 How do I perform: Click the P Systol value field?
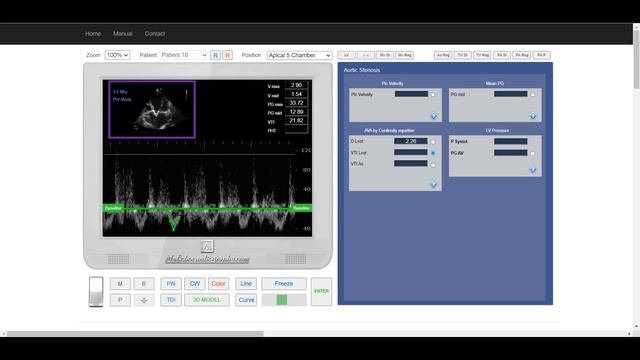tap(511, 142)
